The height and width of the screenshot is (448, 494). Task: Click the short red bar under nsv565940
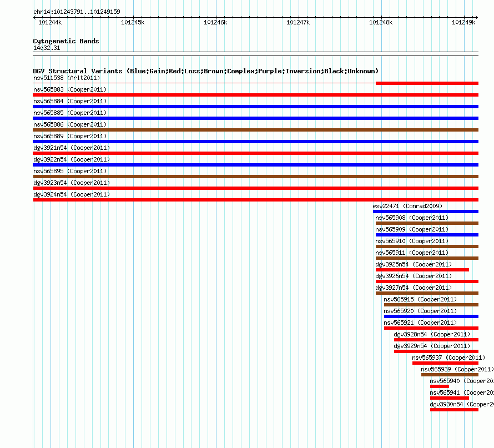[x=440, y=386]
